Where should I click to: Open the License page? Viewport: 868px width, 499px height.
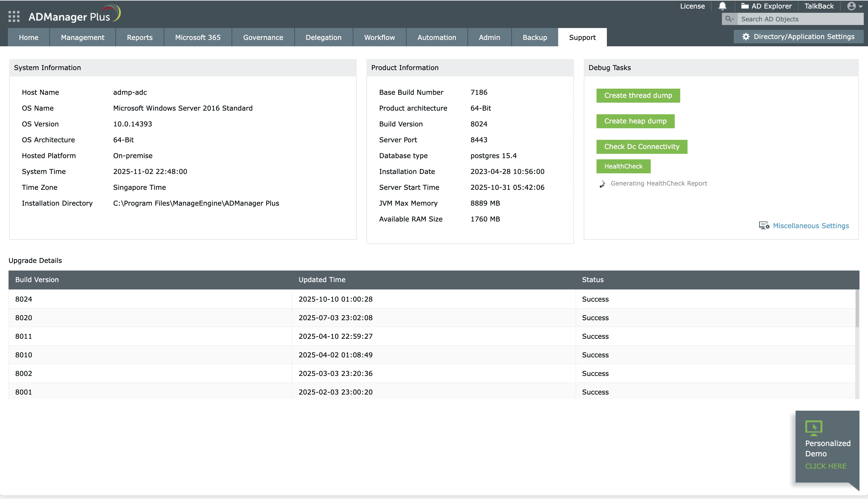point(692,6)
